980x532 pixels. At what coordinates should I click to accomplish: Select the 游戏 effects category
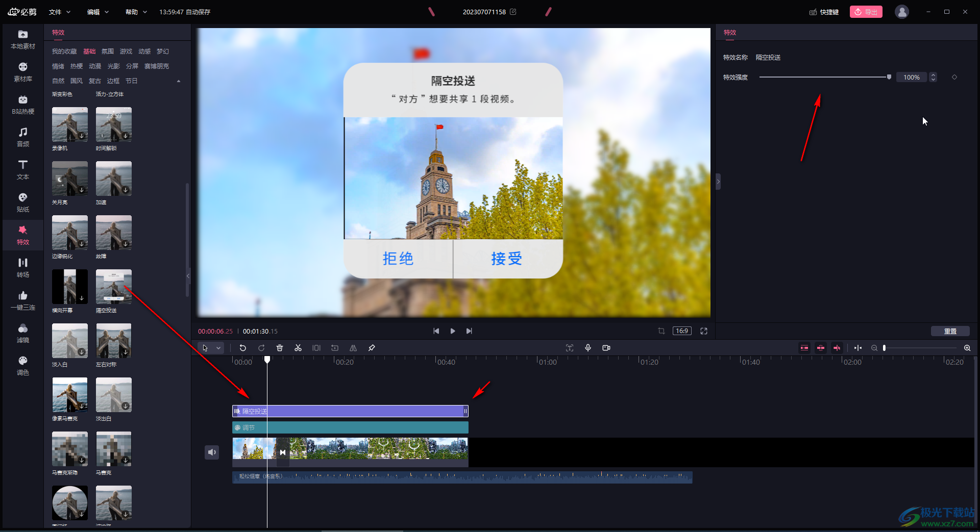(x=126, y=52)
